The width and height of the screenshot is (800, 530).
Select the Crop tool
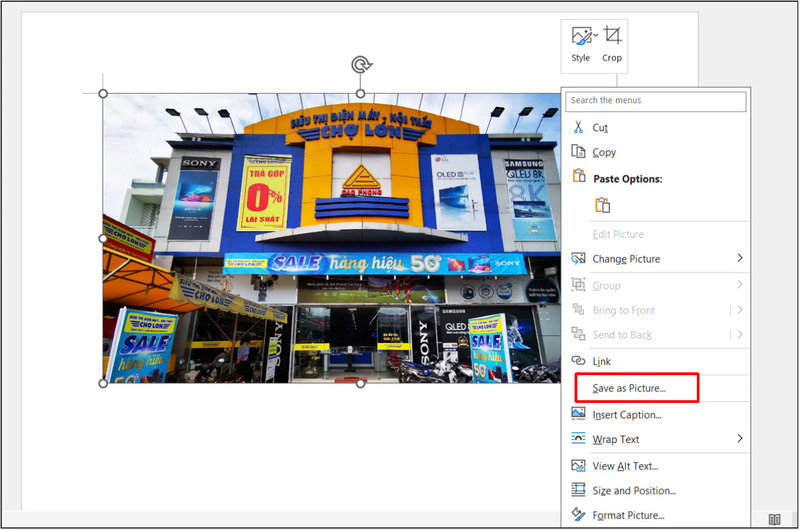click(x=612, y=44)
